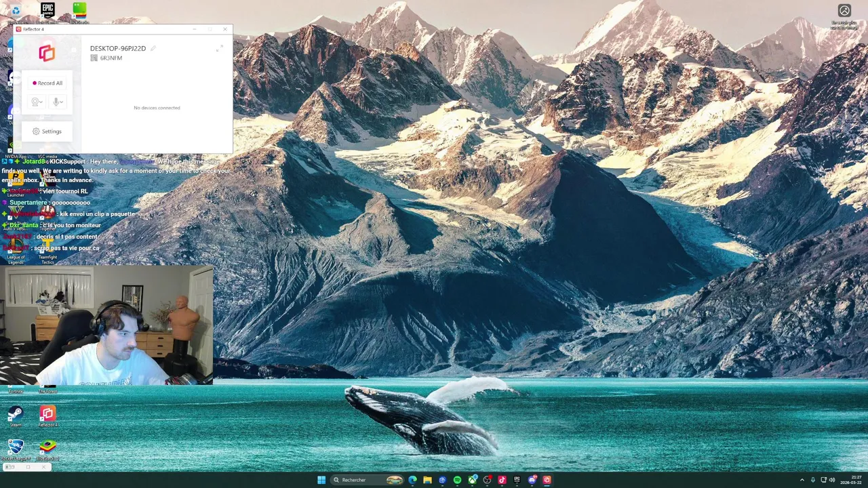Switch to Reflector 4 on the taskbar

547,480
